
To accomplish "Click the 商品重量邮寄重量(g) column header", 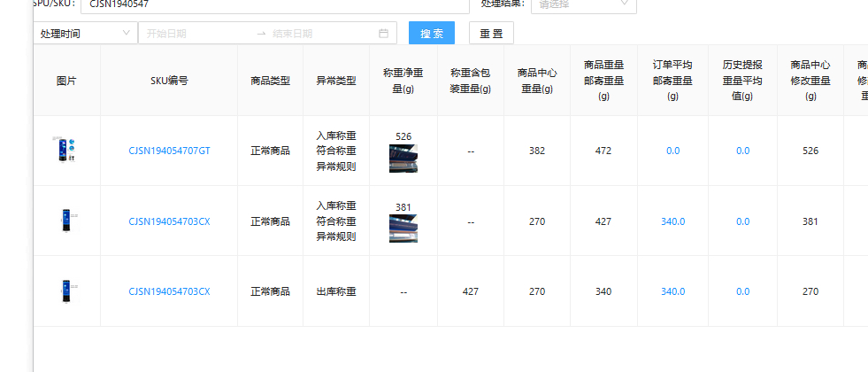I will (604, 81).
